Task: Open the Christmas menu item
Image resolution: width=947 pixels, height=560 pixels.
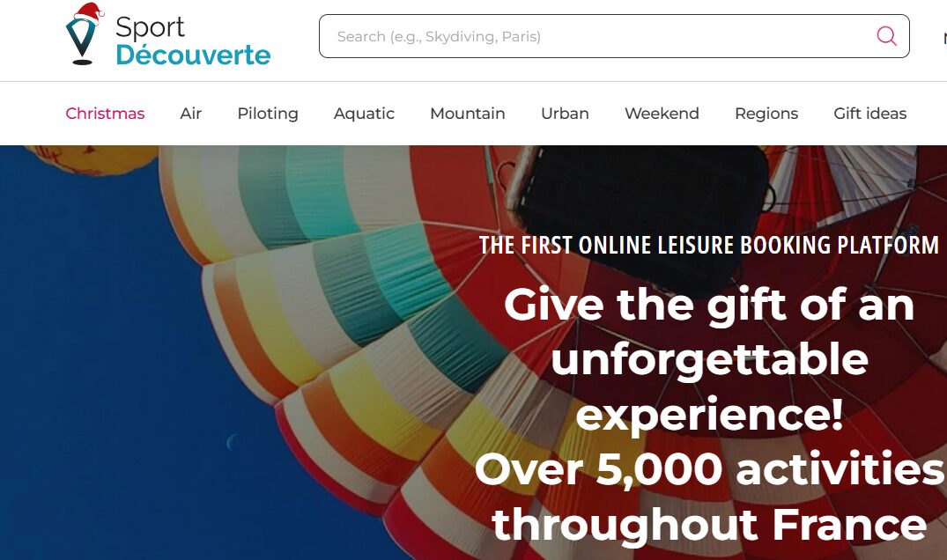Action: tap(105, 114)
